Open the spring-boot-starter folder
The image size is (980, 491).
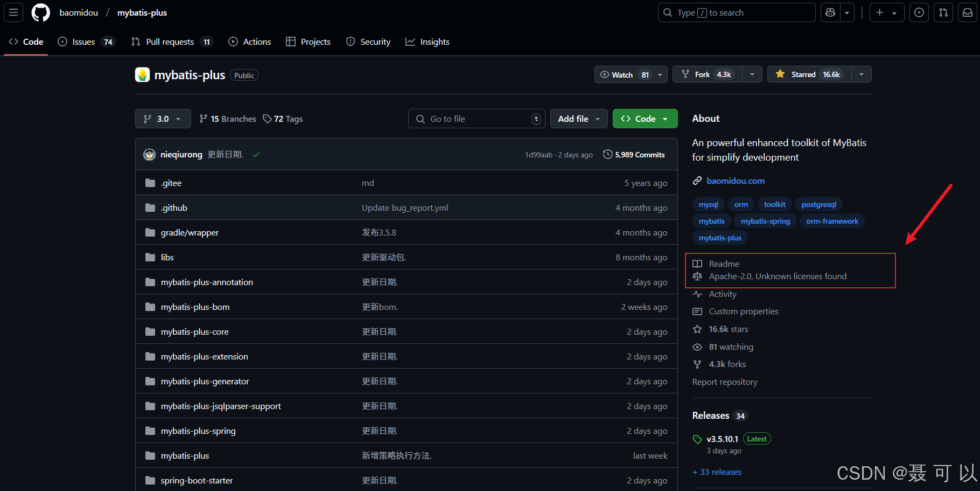click(x=197, y=480)
